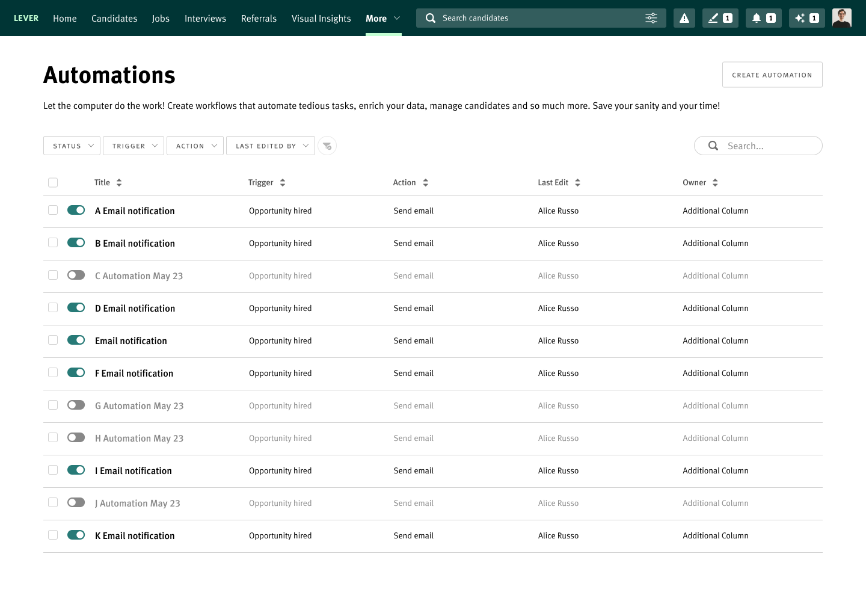Sort by Title column arrows
Screen dimensions: 866x616
point(119,182)
